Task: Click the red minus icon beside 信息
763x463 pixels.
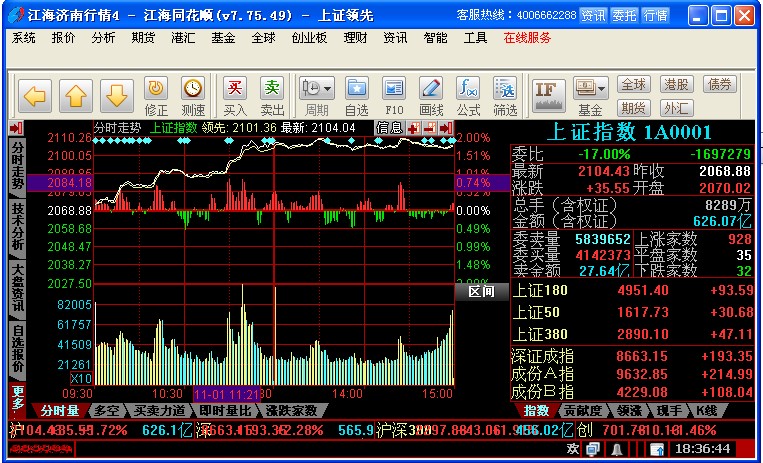Action: tap(430, 128)
